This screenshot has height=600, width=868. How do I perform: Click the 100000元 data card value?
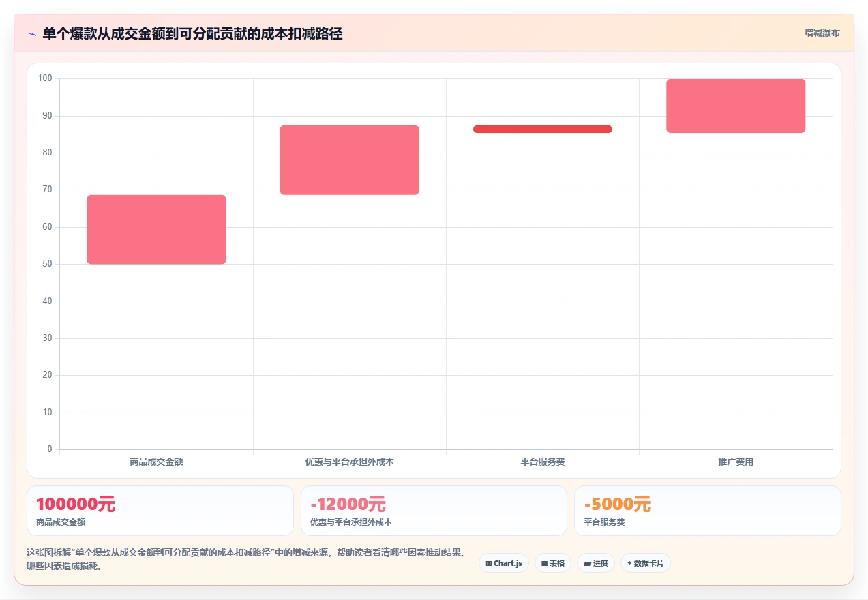pos(76,505)
